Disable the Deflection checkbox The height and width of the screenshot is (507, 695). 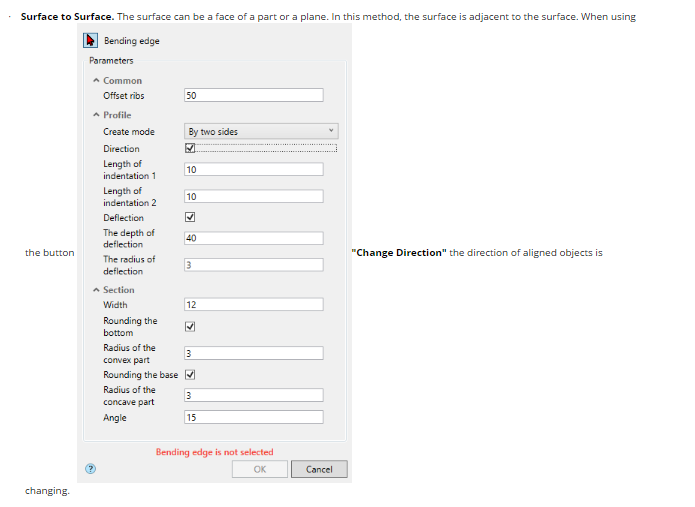(x=190, y=217)
